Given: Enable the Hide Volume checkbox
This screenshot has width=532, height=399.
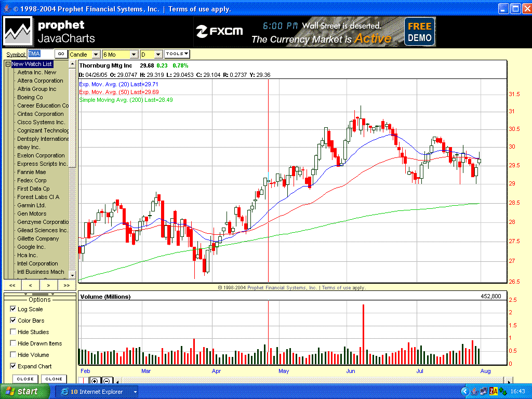Looking at the screenshot, I should click(13, 354).
